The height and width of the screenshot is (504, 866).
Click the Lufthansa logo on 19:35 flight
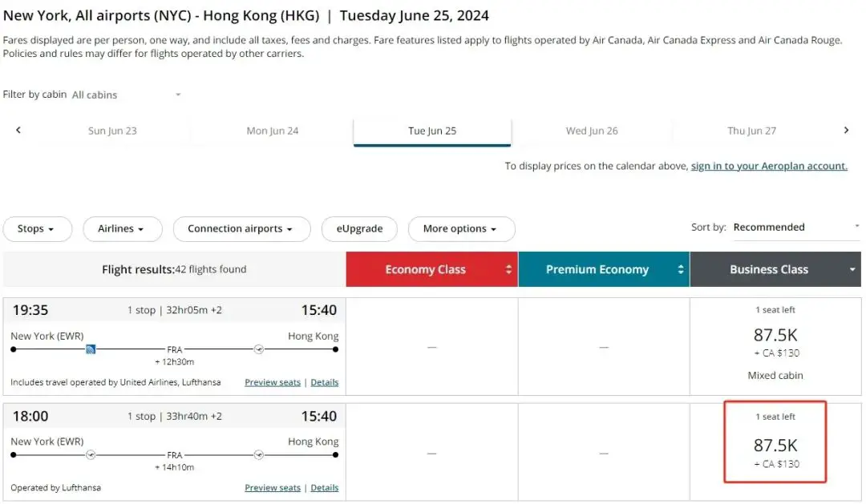258,349
